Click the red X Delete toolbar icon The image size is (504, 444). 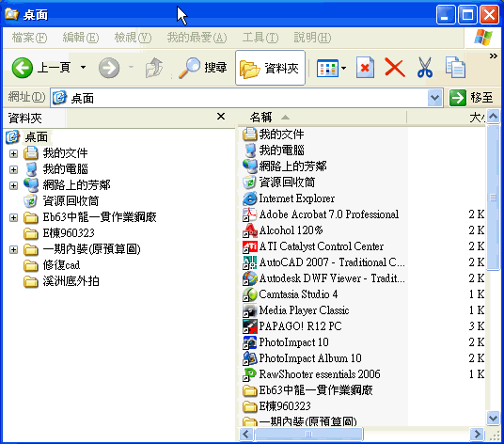[395, 68]
